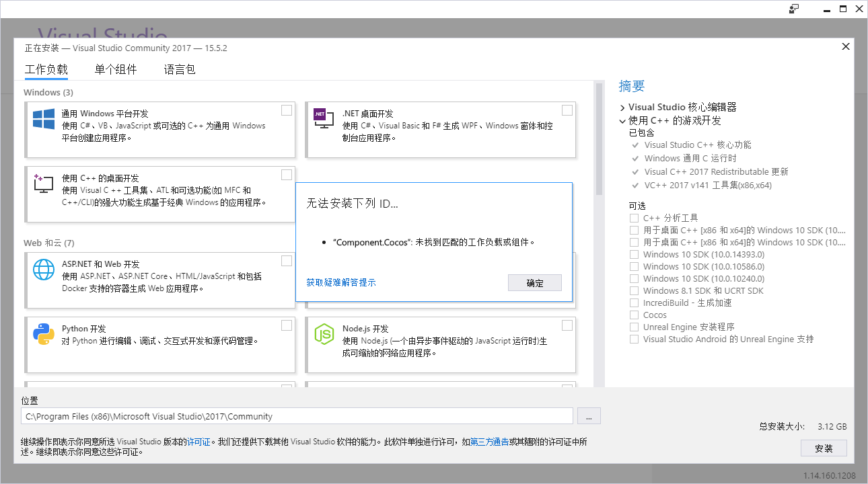Click the 可选 label in the summary
Image resolution: width=868 pixels, height=484 pixels.
637,205
